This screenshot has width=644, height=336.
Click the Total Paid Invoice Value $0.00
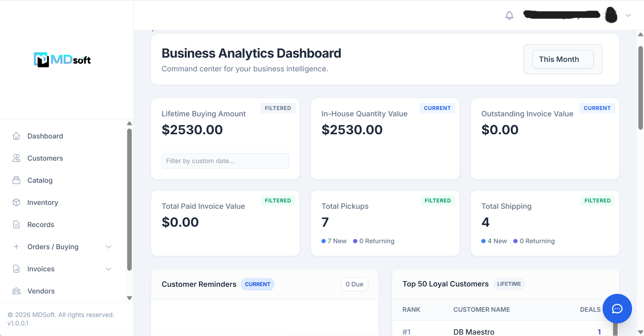point(180,222)
